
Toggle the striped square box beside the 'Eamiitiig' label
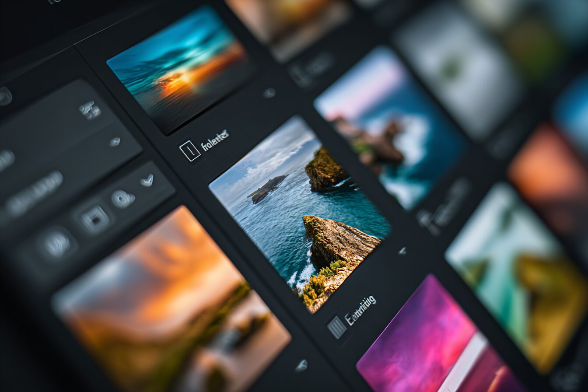[337, 327]
